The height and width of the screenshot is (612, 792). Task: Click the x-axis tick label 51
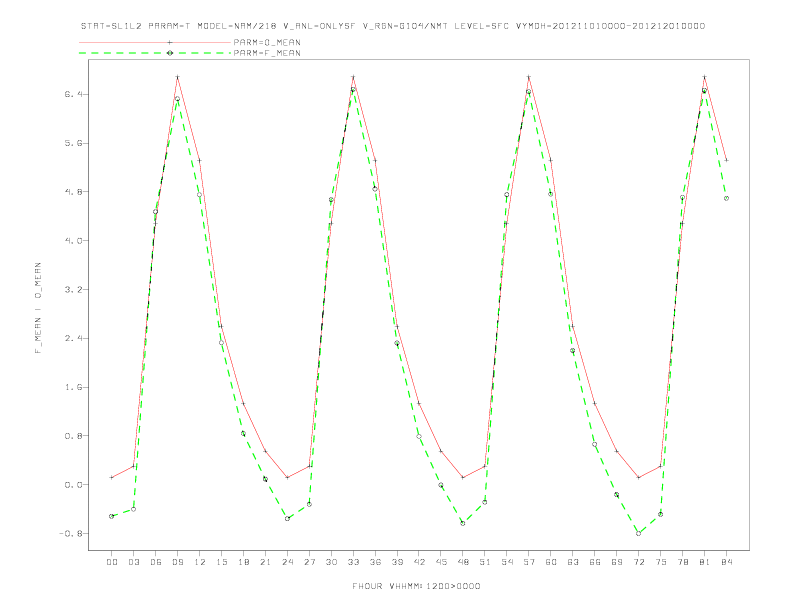click(x=485, y=562)
